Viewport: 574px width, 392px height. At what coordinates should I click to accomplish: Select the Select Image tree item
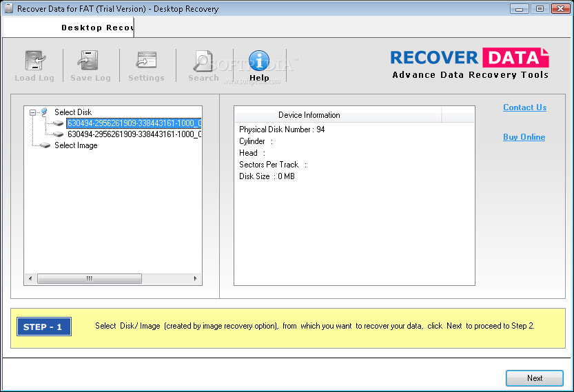coord(76,145)
